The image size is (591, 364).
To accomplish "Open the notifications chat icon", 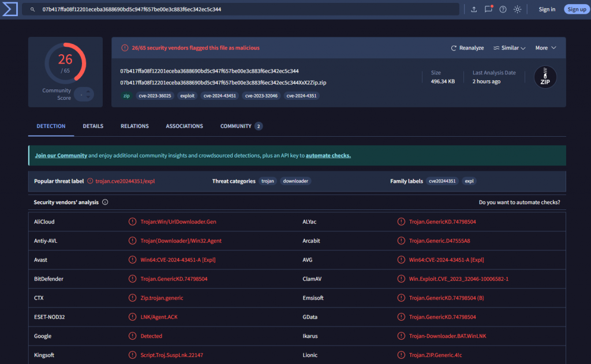I will click(488, 9).
